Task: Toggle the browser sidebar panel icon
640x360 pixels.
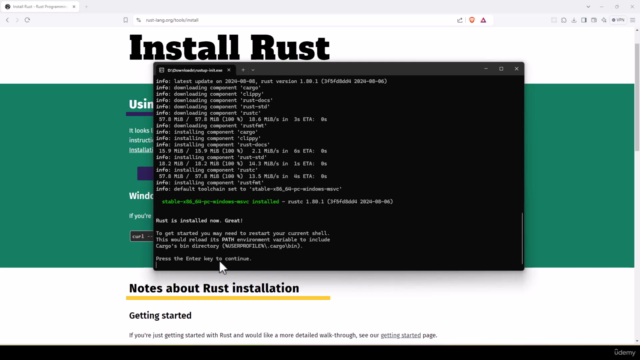Action: pyautogui.click(x=584, y=20)
